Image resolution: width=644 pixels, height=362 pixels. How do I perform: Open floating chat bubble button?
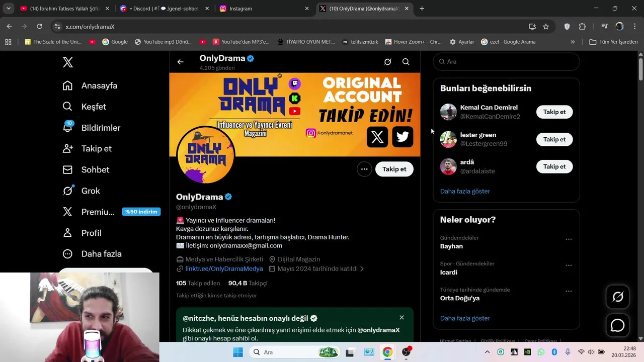[617, 326]
